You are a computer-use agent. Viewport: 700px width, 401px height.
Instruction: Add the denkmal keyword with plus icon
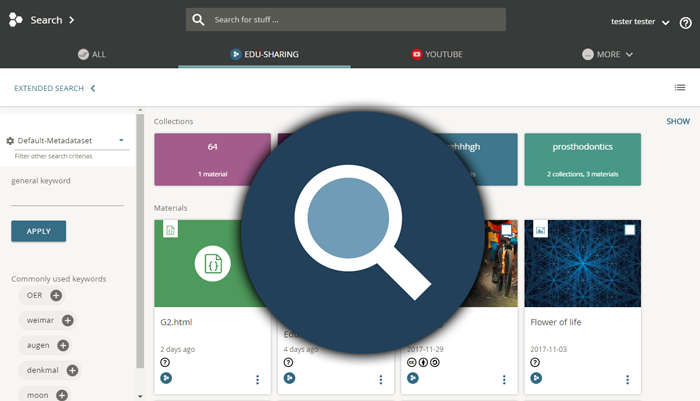tap(72, 370)
